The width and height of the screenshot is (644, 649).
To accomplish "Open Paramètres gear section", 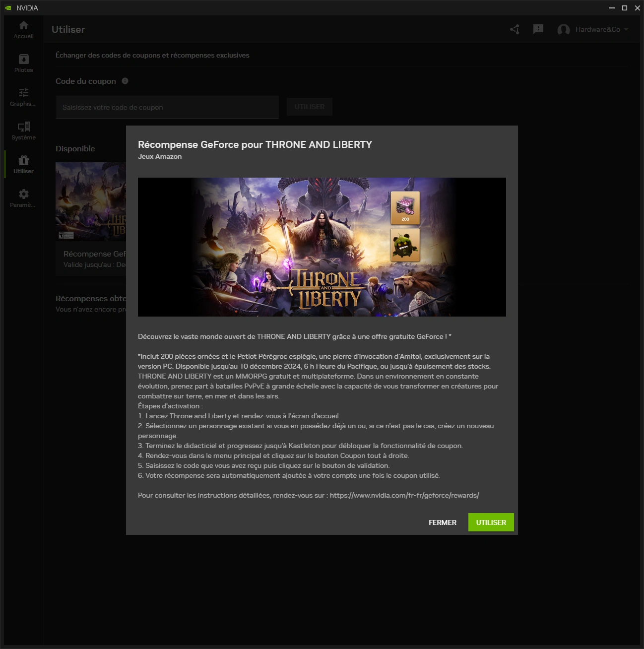I will click(23, 198).
